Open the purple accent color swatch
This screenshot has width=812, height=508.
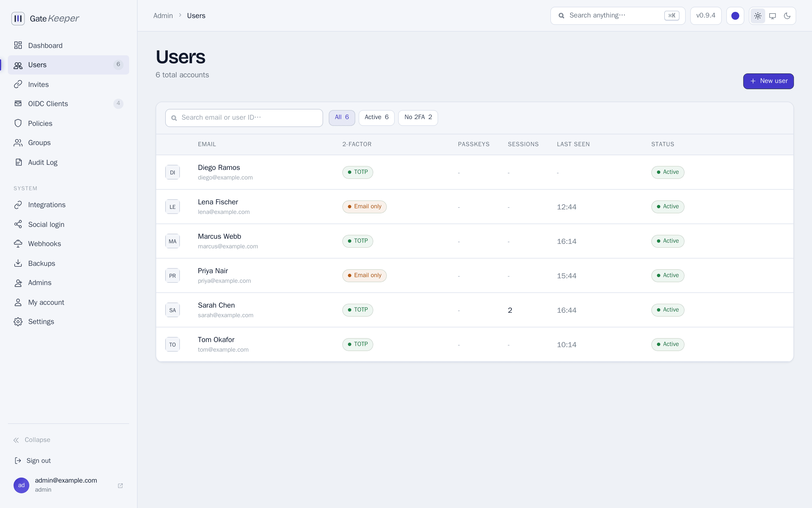pos(735,16)
